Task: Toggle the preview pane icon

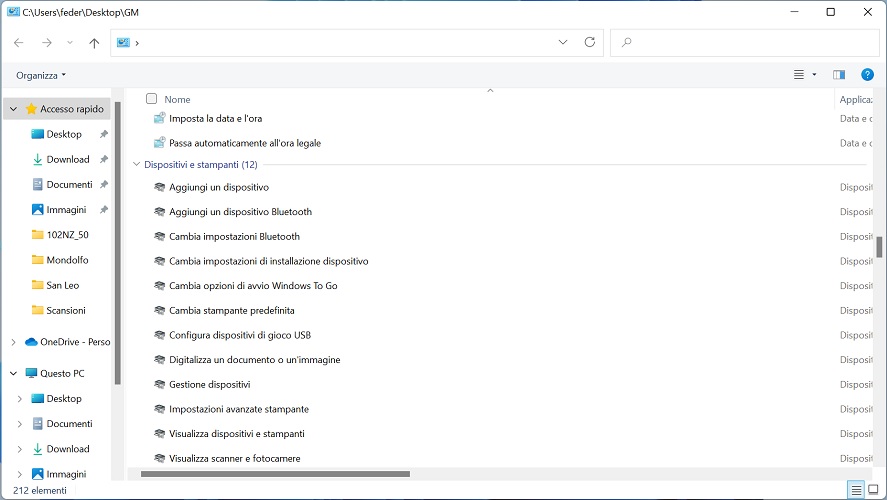Action: (x=839, y=75)
